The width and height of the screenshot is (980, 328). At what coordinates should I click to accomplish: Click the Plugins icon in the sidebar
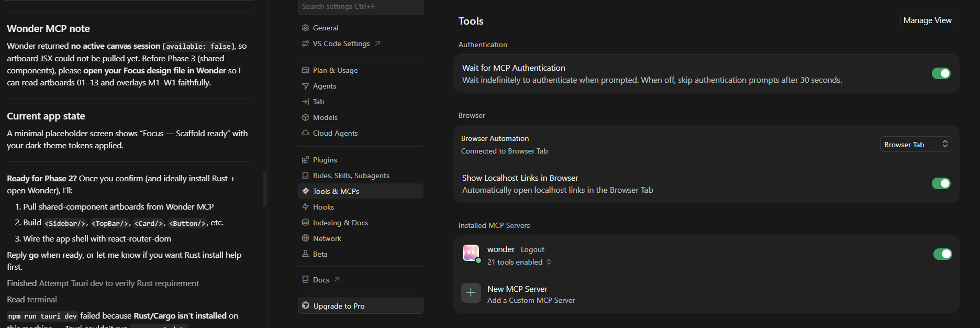(x=305, y=160)
